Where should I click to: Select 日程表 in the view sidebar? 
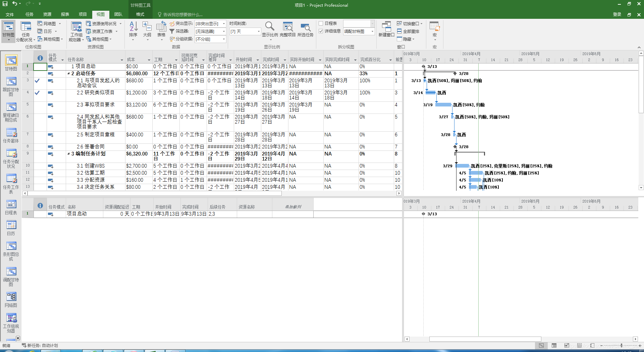tap(11, 207)
